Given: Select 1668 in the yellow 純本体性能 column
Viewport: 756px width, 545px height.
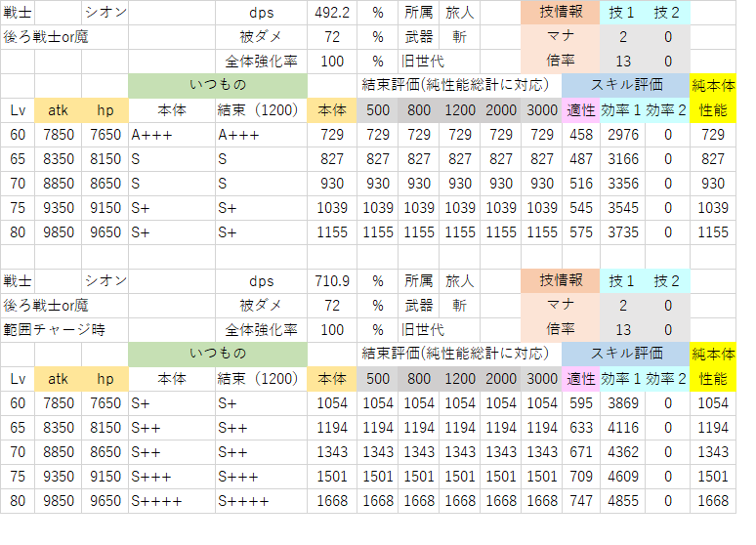Looking at the screenshot, I should pos(713,501).
